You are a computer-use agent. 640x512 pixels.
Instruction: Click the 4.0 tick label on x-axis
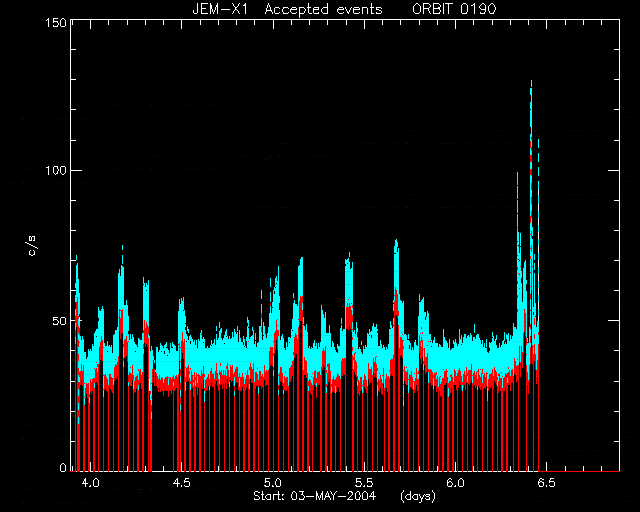click(x=90, y=483)
